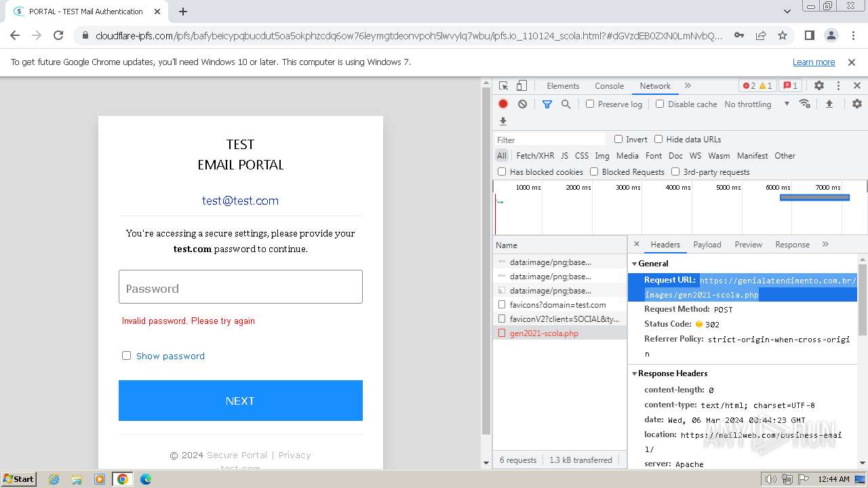Open the Windows Start menu
This screenshot has height=488, width=868.
point(19,479)
